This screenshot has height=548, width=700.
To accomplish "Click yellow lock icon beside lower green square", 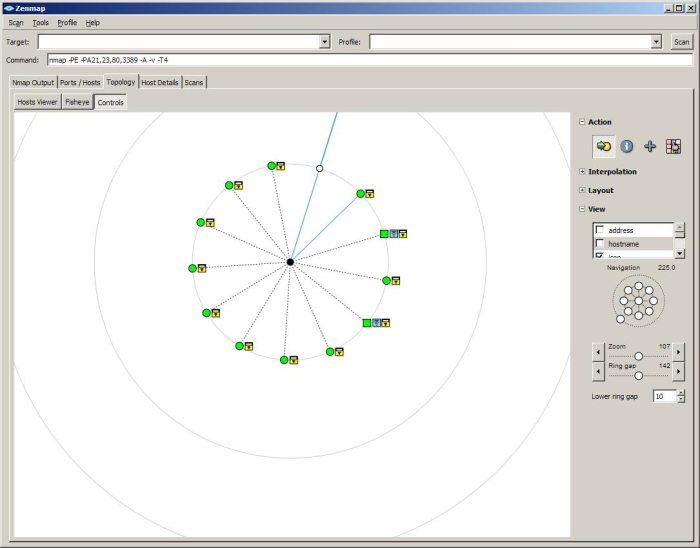I will click(x=386, y=323).
